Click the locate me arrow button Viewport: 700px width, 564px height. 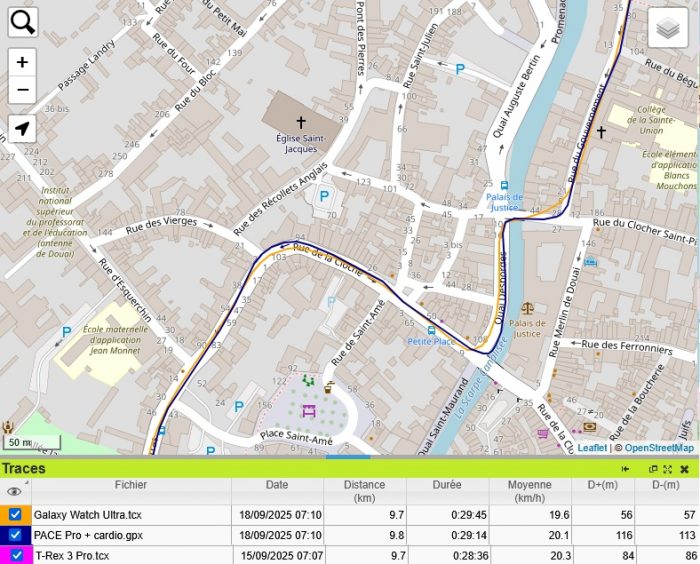click(23, 129)
